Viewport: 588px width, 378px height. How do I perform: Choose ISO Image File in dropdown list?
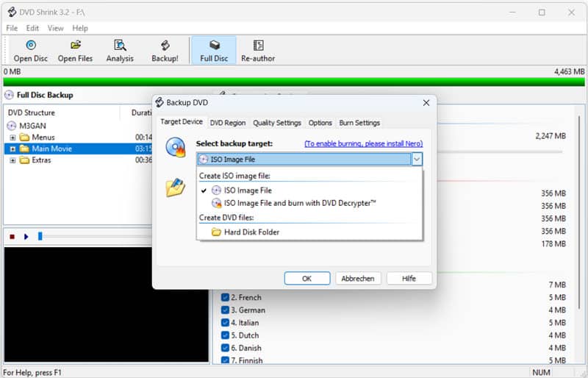pos(309,190)
